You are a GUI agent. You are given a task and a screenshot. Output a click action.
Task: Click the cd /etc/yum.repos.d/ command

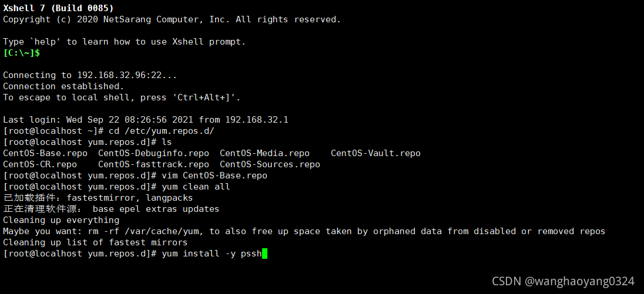[x=162, y=131]
